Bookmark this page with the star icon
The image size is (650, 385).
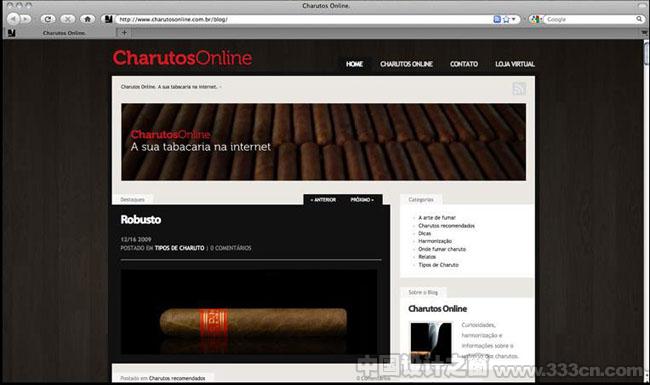pos(506,19)
